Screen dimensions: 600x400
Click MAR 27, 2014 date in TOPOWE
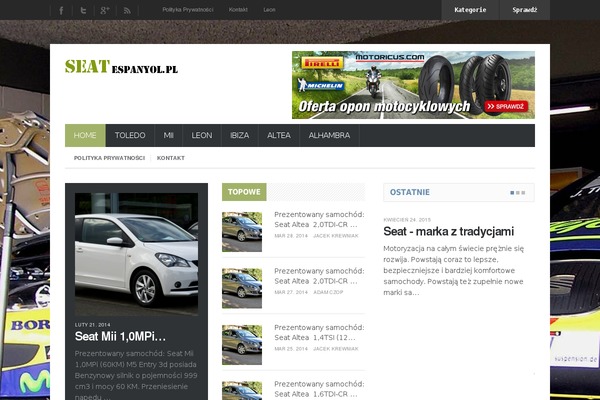[291, 292]
